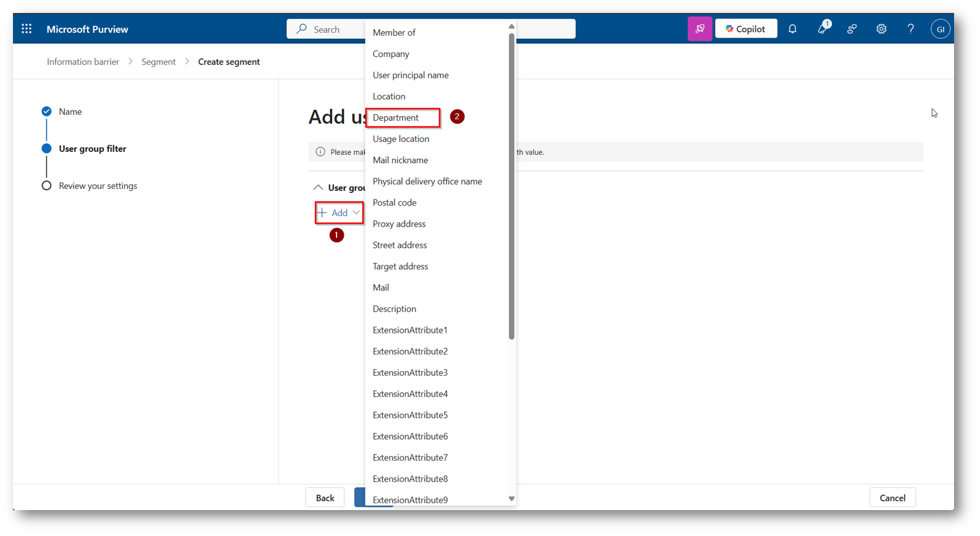Open the Settings gear icon

pos(881,29)
